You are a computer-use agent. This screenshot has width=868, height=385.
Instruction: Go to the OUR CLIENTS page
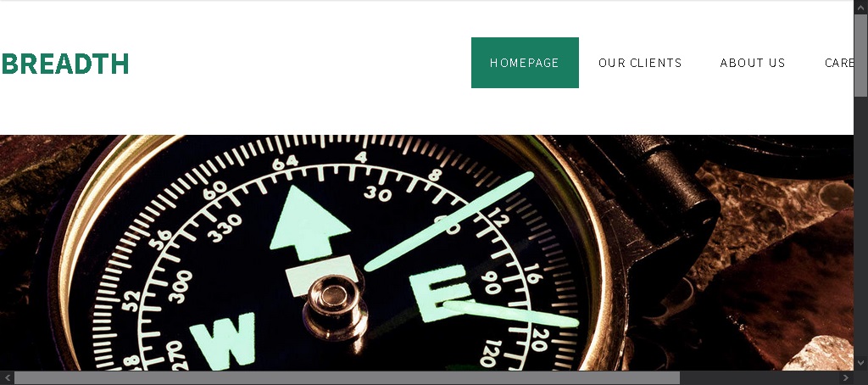[x=640, y=63]
